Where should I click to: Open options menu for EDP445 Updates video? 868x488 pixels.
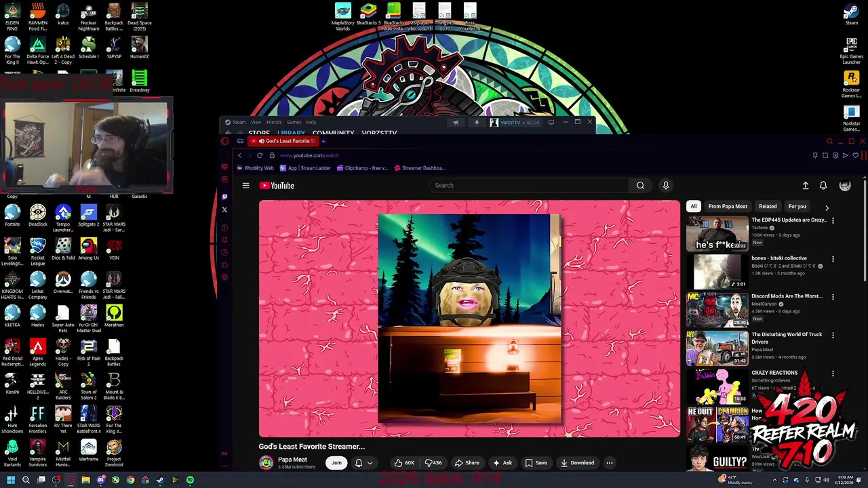click(833, 221)
